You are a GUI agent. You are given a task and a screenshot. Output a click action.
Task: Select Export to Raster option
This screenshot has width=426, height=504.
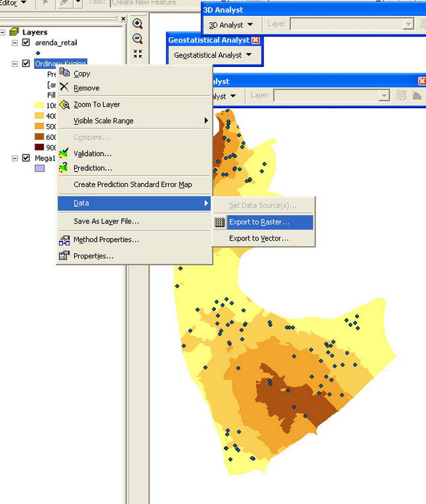pyautogui.click(x=259, y=223)
